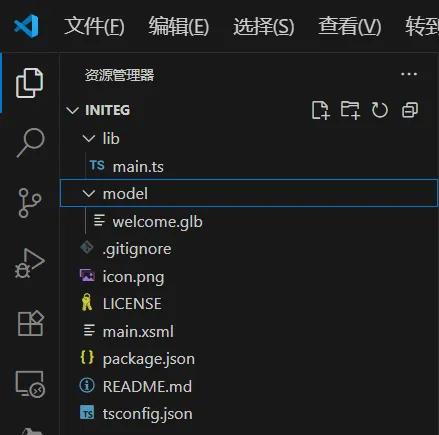Click the TS icon beside tsconfig.json
The height and width of the screenshot is (435, 439).
(87, 413)
